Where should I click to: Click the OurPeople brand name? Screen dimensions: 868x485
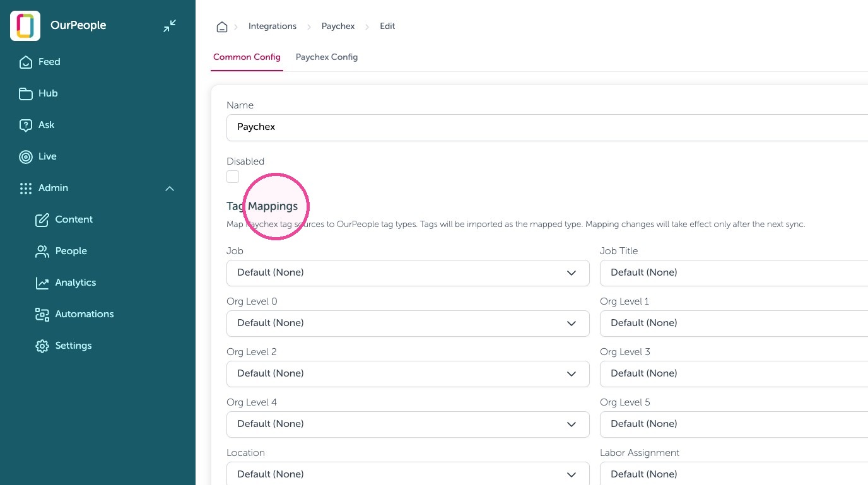point(78,25)
